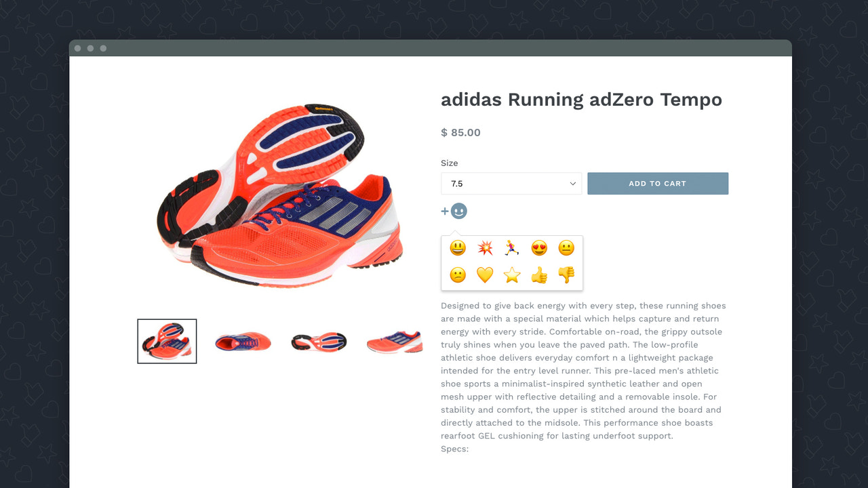This screenshot has width=868, height=488.
Task: Pick the collision boom emoji
Action: pos(485,248)
